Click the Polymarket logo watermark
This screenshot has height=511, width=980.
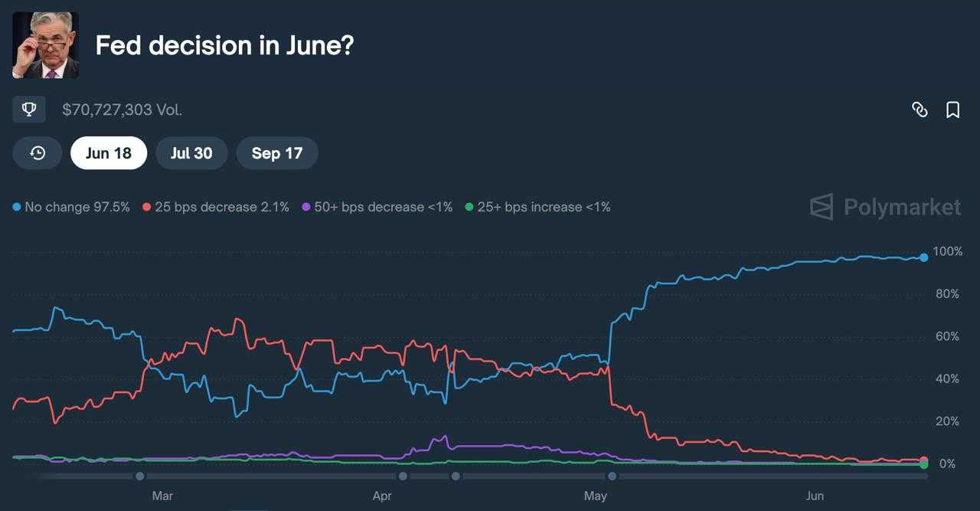pos(885,207)
